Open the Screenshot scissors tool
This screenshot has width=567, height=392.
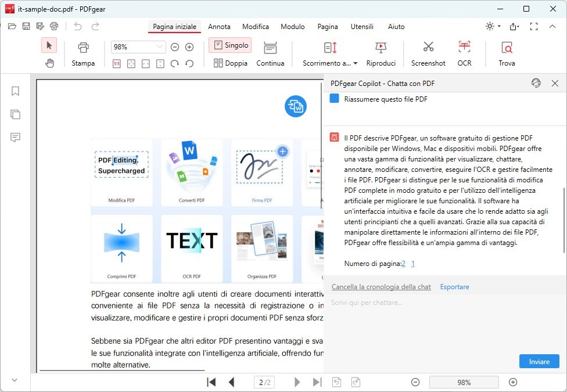428,47
